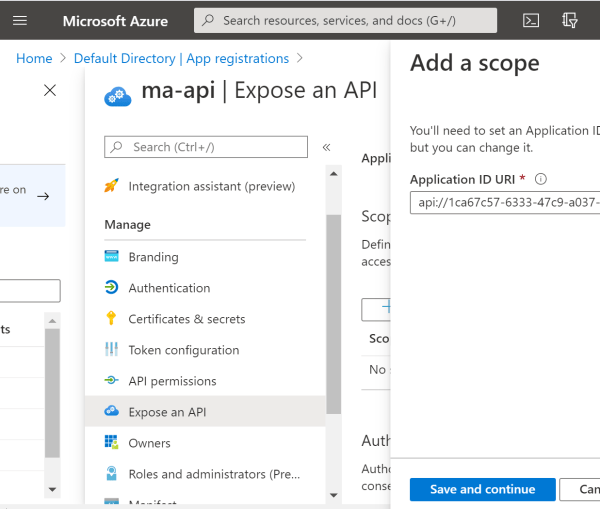Screen dimensions: 600x509
Task: Focus the Search (Ctrl+/) menu box
Action: point(206,147)
